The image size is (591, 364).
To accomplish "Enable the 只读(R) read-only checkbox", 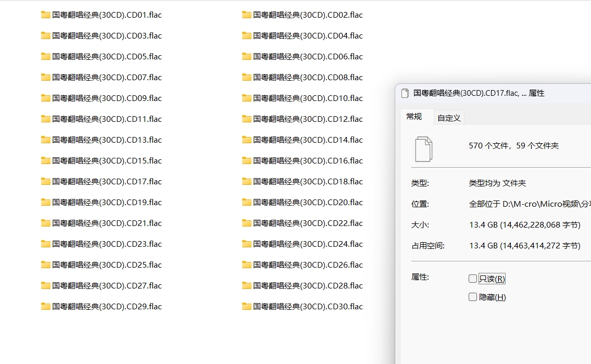I will pyautogui.click(x=473, y=279).
